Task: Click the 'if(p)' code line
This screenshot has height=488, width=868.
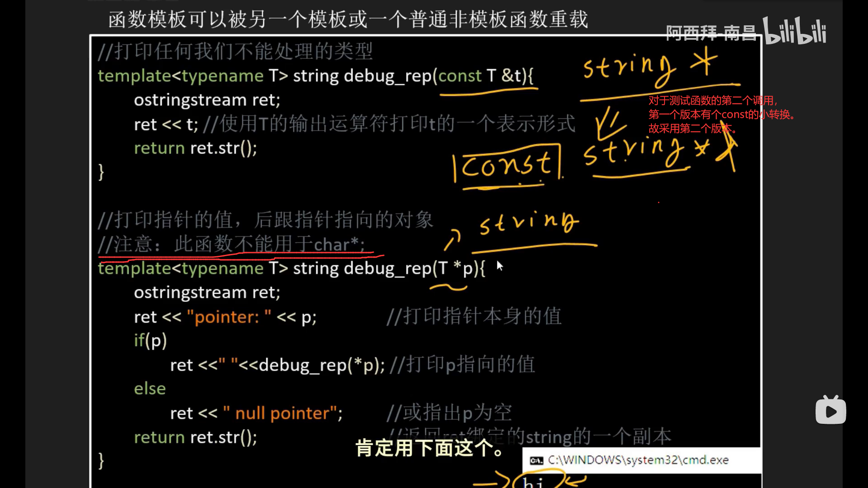Action: pos(150,341)
